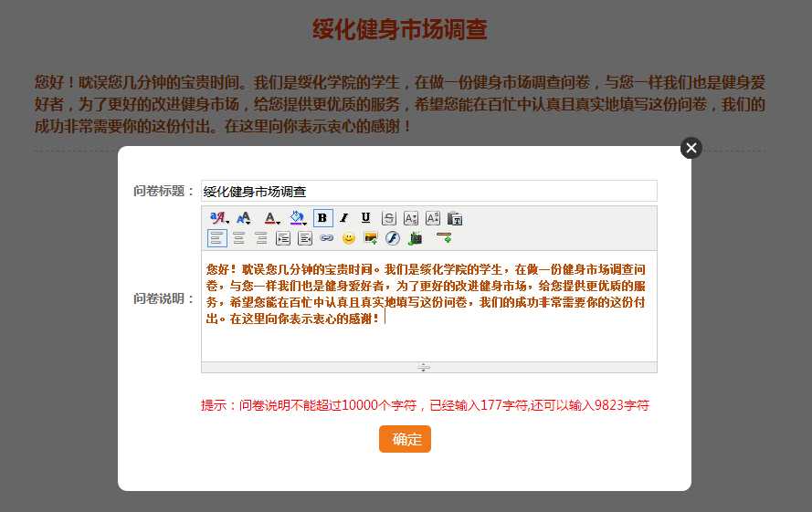Close the dialog with X button
This screenshot has height=512, width=812.
(x=691, y=148)
